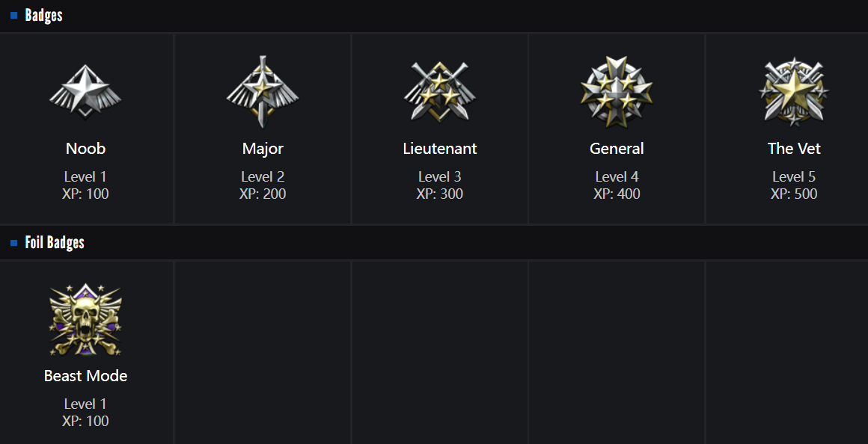Open the Beast Mode badge name
Screen dimensions: 868x444
tap(86, 376)
